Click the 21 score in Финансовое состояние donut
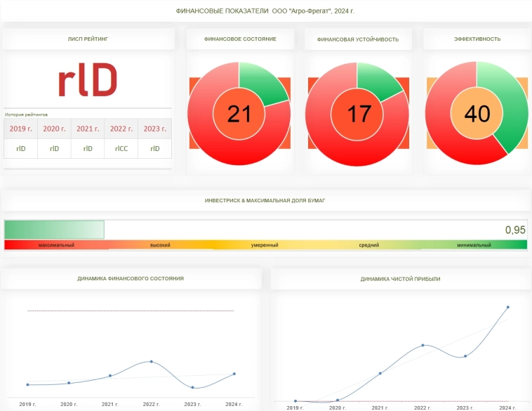Image resolution: width=532 pixels, height=411 pixels. coord(239,113)
